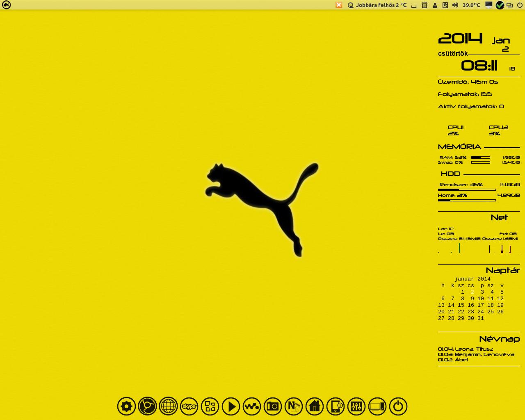Click the power icon in the dock
Screen dimensions: 525x420
click(398, 406)
